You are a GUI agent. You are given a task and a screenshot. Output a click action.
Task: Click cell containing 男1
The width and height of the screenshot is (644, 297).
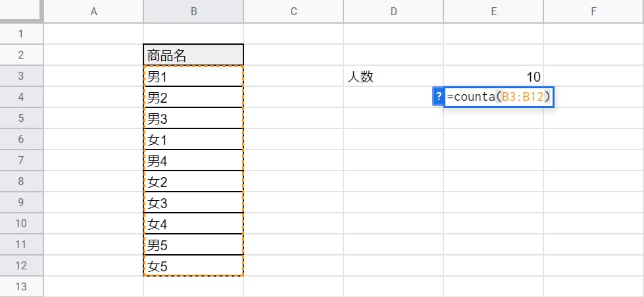coord(193,76)
